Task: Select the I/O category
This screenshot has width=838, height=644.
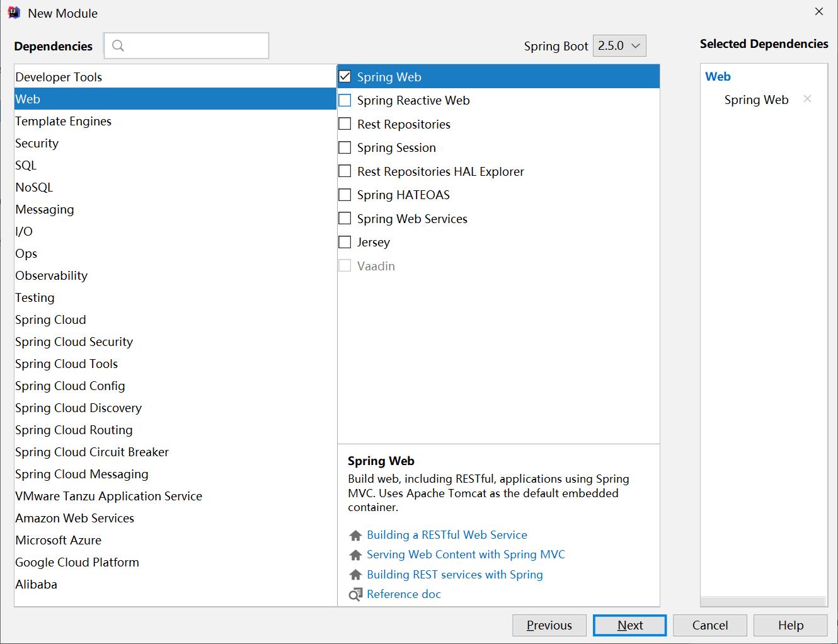Action: [x=175, y=231]
